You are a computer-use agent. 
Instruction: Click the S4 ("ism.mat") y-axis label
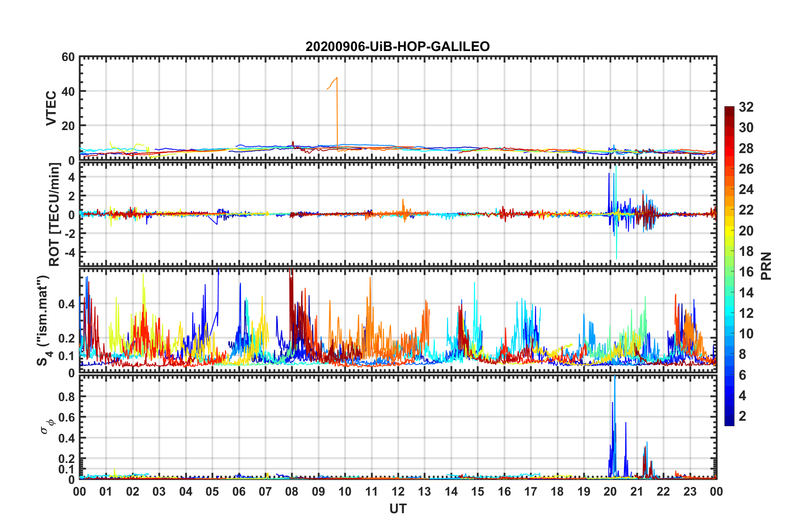(44, 320)
